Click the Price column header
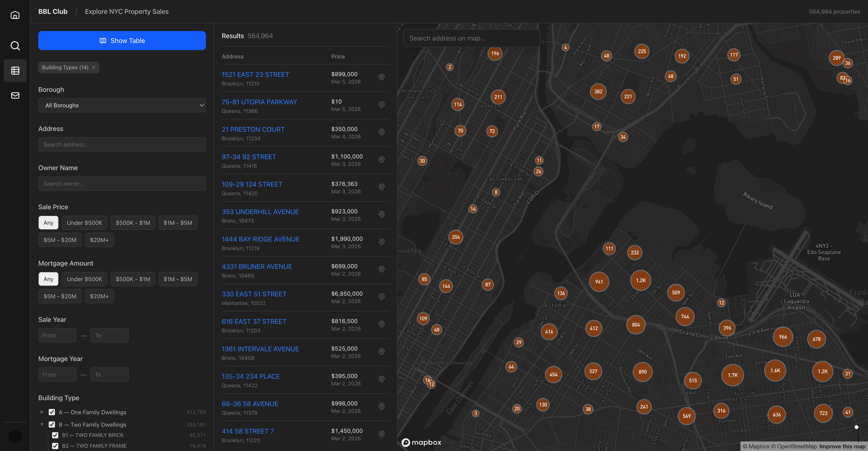This screenshot has width=868, height=451. (338, 57)
